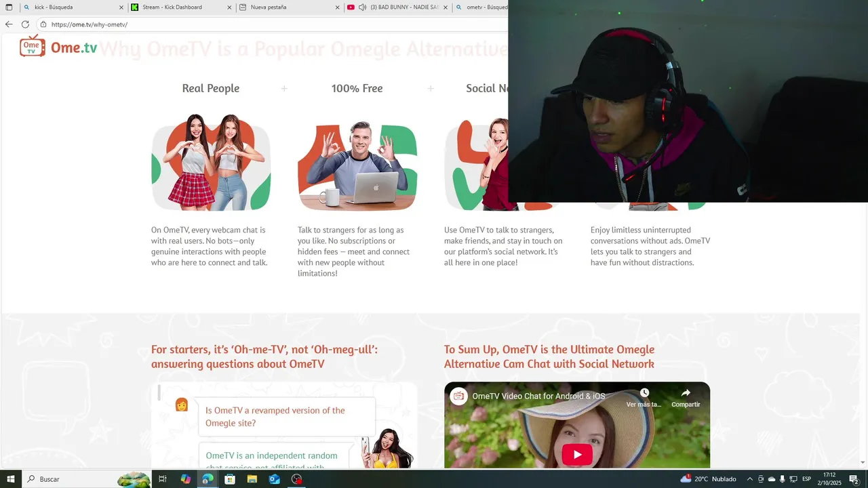Viewport: 868px width, 488px height.
Task: Select the '100% Free' heading
Action: click(357, 88)
